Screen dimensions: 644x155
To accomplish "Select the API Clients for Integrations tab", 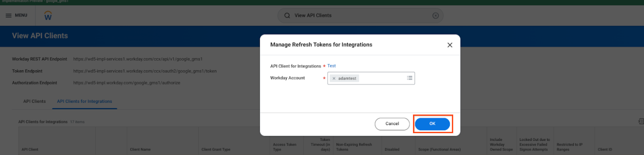I will (84, 101).
